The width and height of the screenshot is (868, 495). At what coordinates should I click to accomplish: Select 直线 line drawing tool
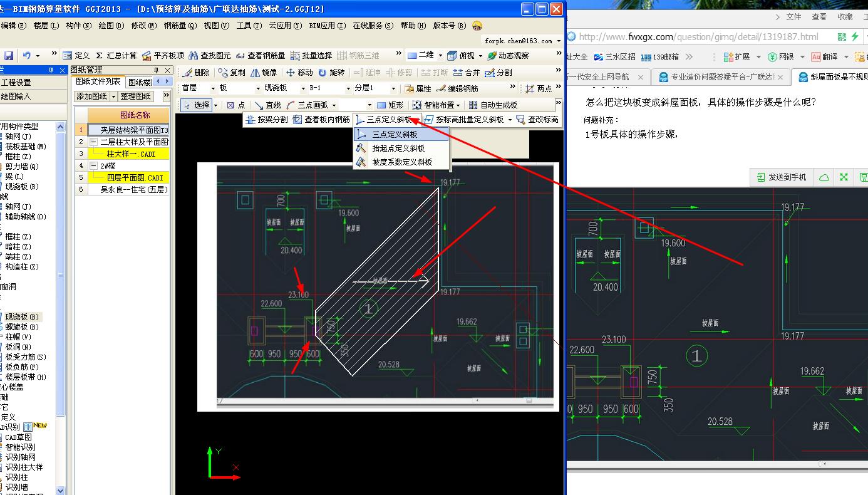267,105
